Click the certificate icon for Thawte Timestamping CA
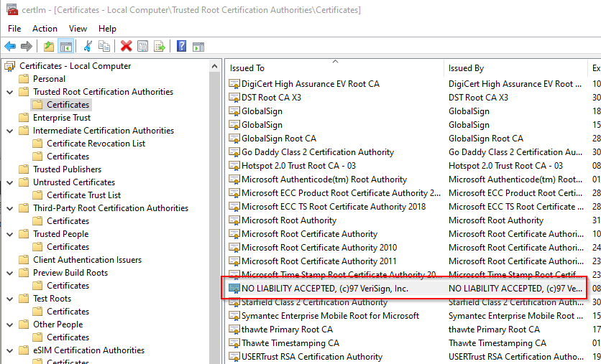 click(x=234, y=343)
